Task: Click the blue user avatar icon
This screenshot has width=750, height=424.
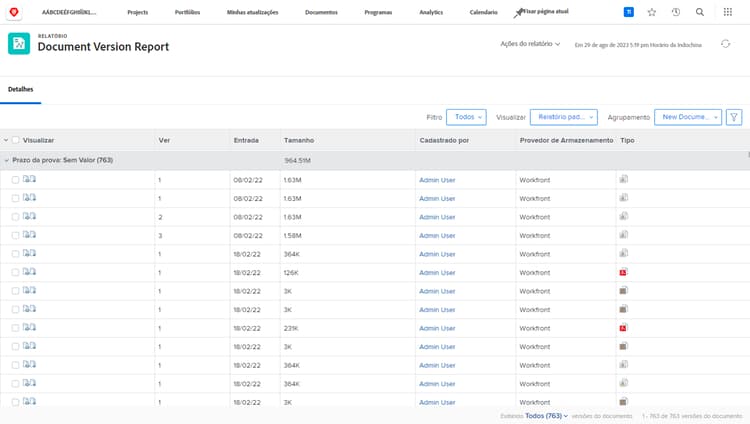Action: point(628,12)
